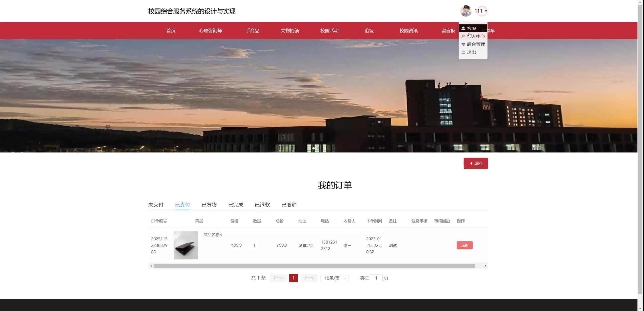644x311 pixels.
Task: Click the user avatar picture
Action: 466,11
